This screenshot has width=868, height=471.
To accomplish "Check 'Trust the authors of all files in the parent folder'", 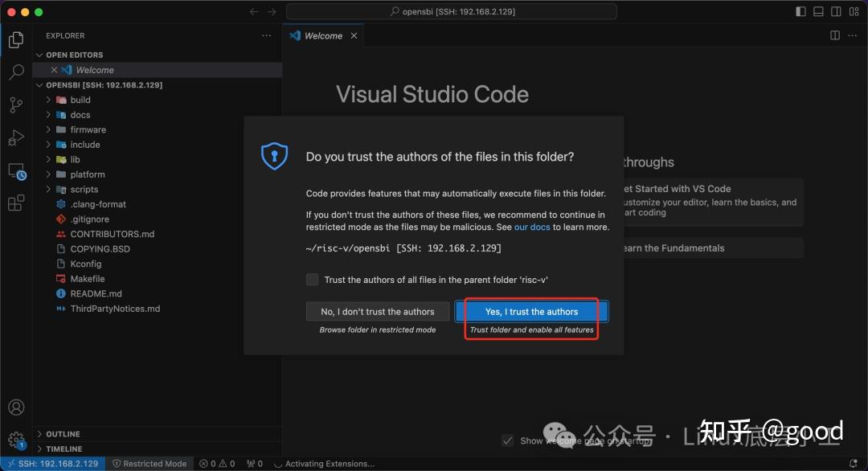I will [312, 280].
